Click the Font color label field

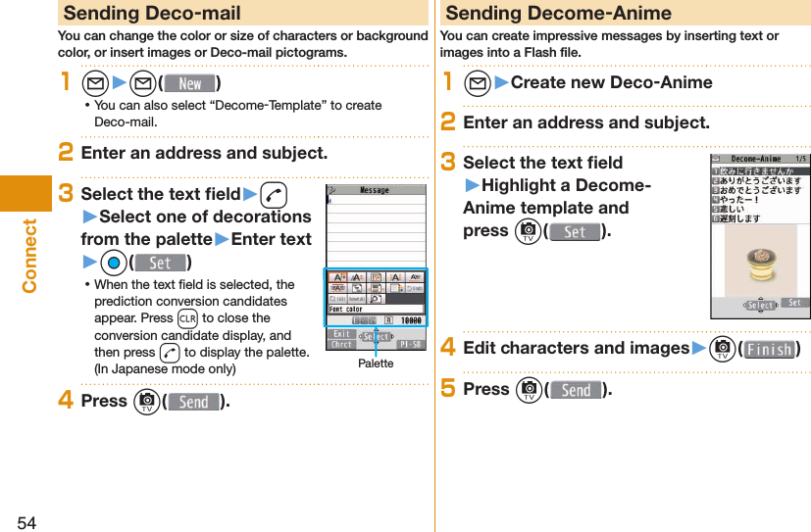(376, 310)
